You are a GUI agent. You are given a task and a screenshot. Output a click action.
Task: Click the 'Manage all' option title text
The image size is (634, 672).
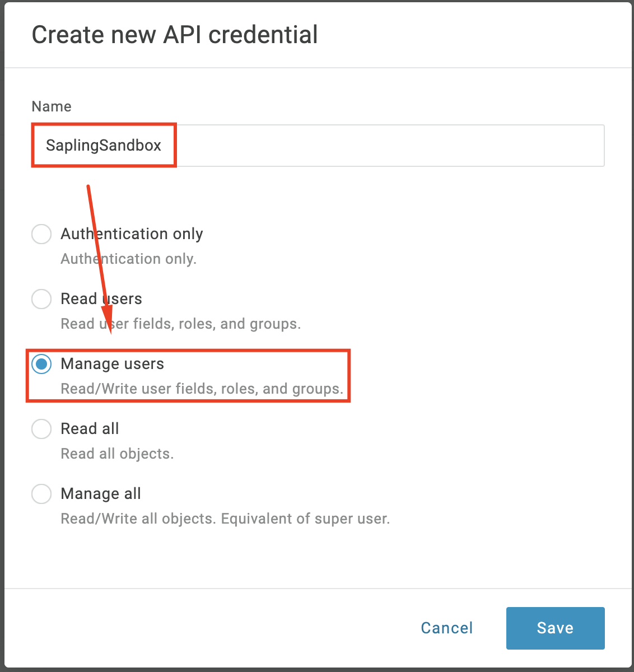(101, 494)
